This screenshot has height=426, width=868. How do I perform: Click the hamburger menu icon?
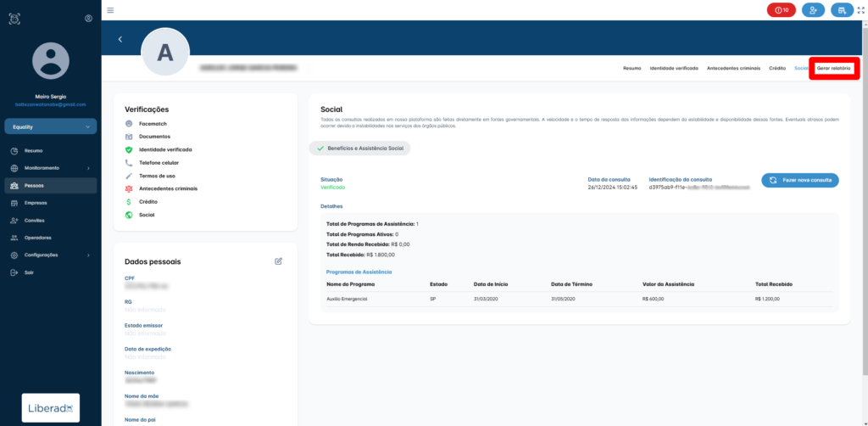[x=110, y=10]
